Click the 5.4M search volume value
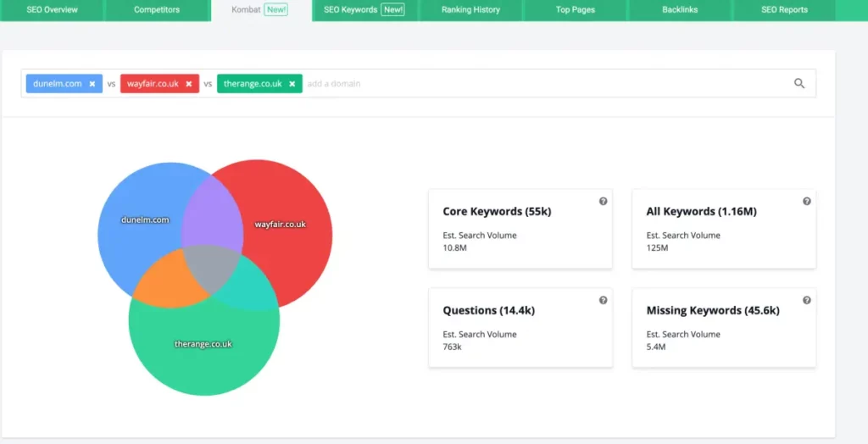The width and height of the screenshot is (868, 444). click(x=656, y=347)
